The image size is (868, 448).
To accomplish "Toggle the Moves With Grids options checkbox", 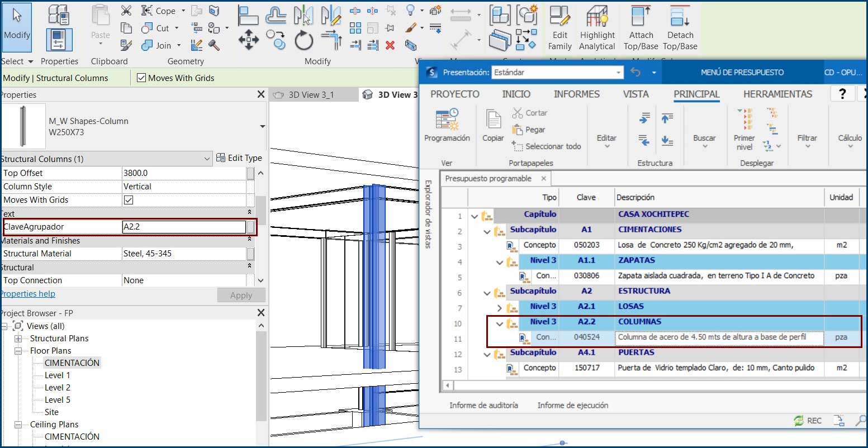I will click(x=141, y=78).
